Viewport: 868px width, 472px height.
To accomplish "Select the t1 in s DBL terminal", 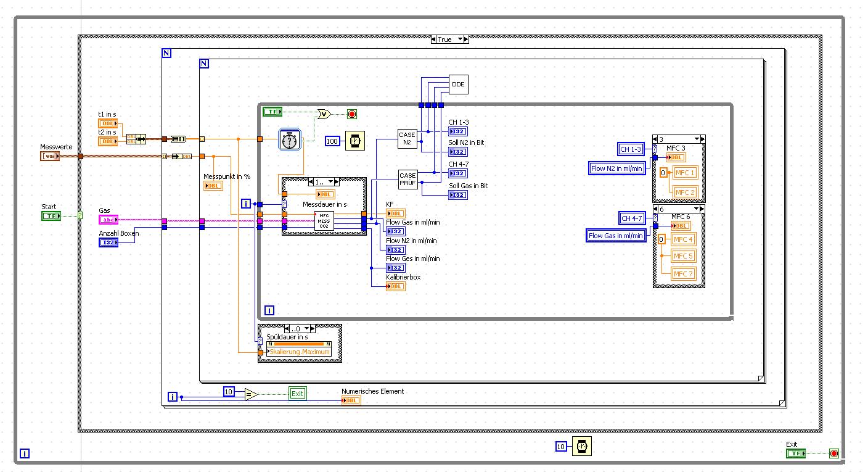I will point(108,124).
